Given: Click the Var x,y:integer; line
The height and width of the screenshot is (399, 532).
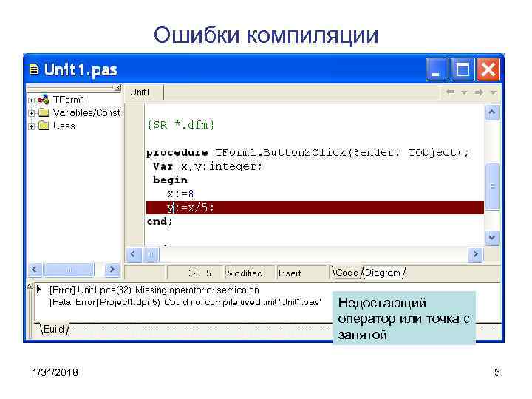Looking at the screenshot, I should tap(208, 166).
